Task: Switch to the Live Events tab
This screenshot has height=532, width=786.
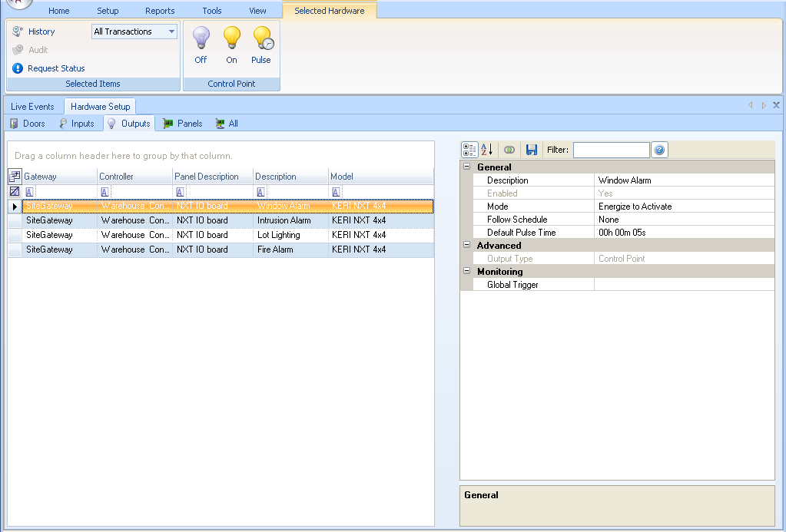Action: [32, 107]
